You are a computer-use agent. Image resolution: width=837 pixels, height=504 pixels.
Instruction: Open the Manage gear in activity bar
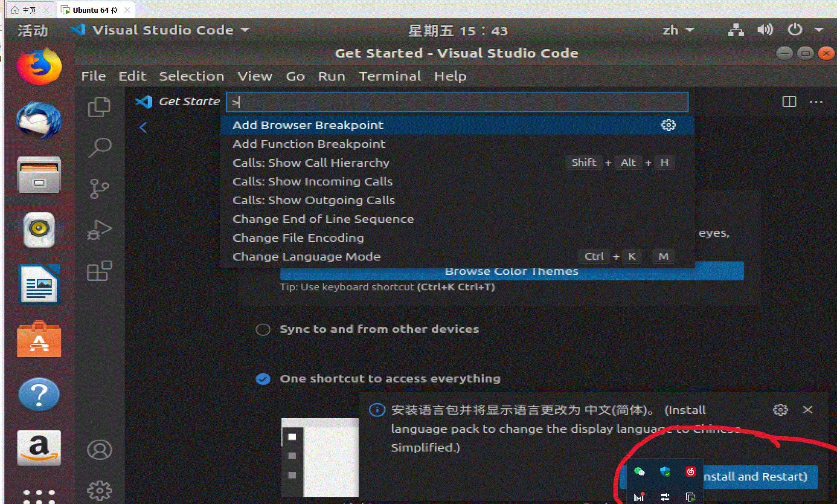tap(99, 491)
